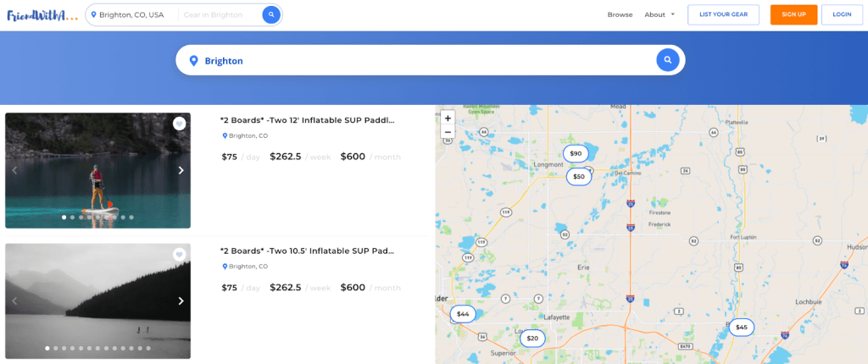Click the orange Sign Up button
This screenshot has height=364, width=868.
[793, 14]
